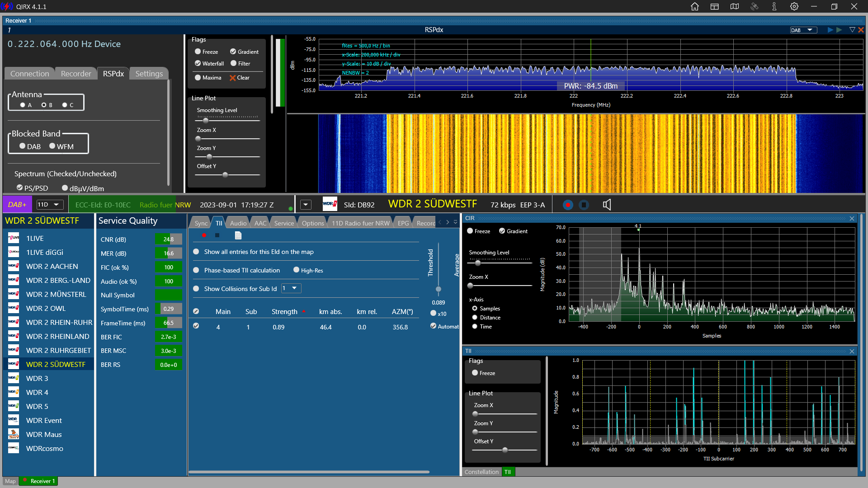
Task: Select WDRcosmo service
Action: [49, 448]
